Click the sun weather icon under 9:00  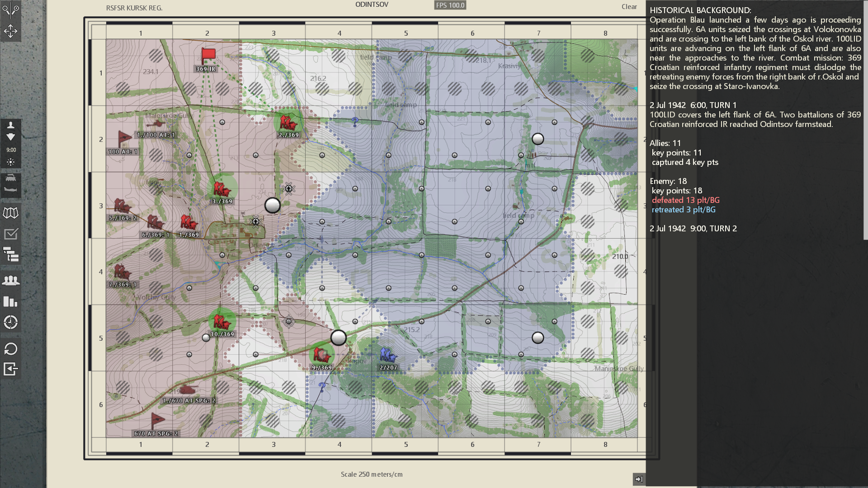[10, 162]
